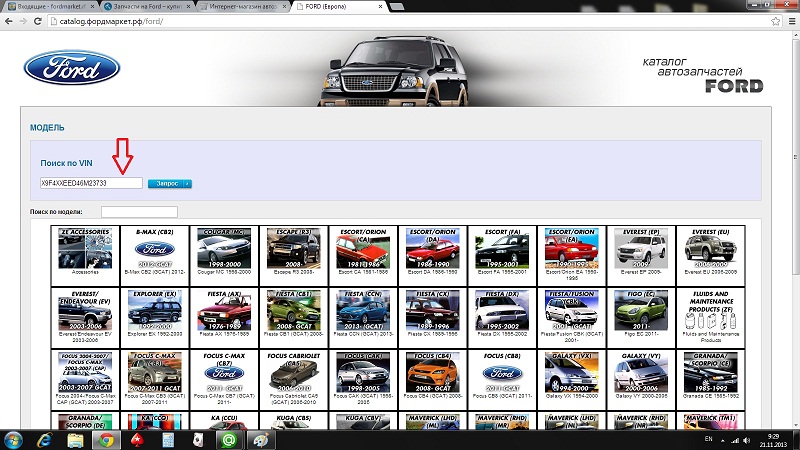Switch to Интернет-магазин авто tab

coord(244,7)
